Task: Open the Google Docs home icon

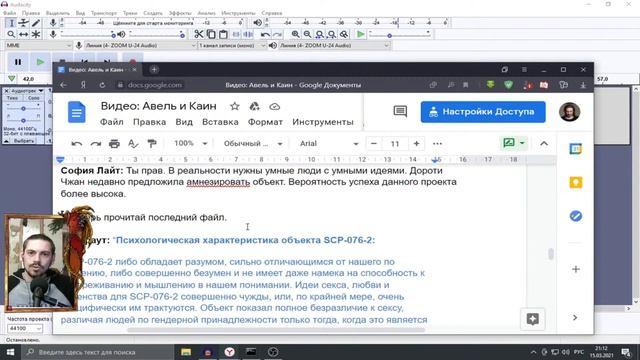Action: click(x=76, y=112)
